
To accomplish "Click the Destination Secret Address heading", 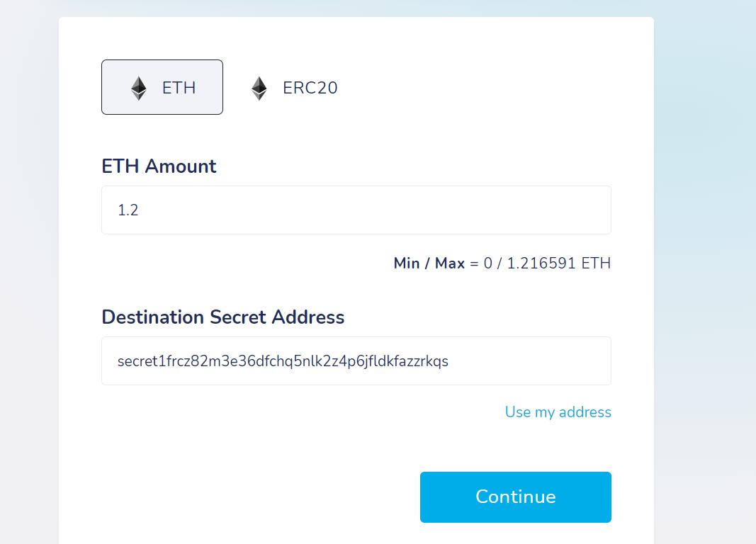I will coord(222,317).
